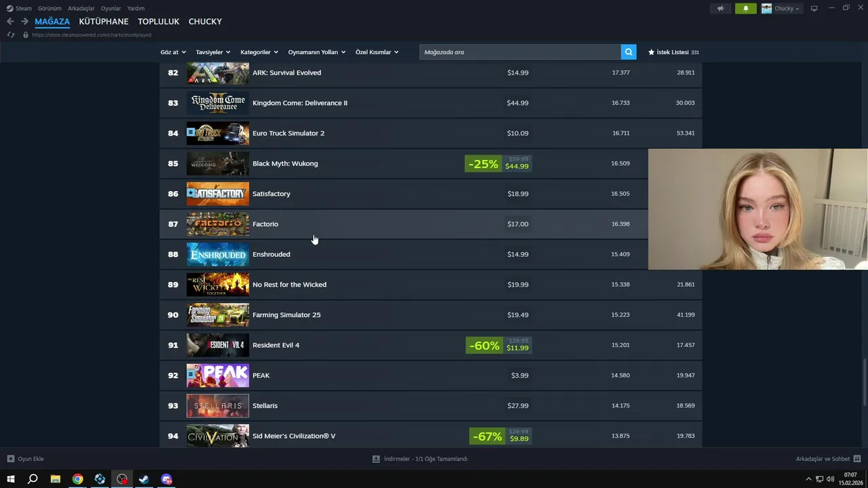Click the -67% Civilization V discount
The image size is (868, 488).
pos(488,436)
